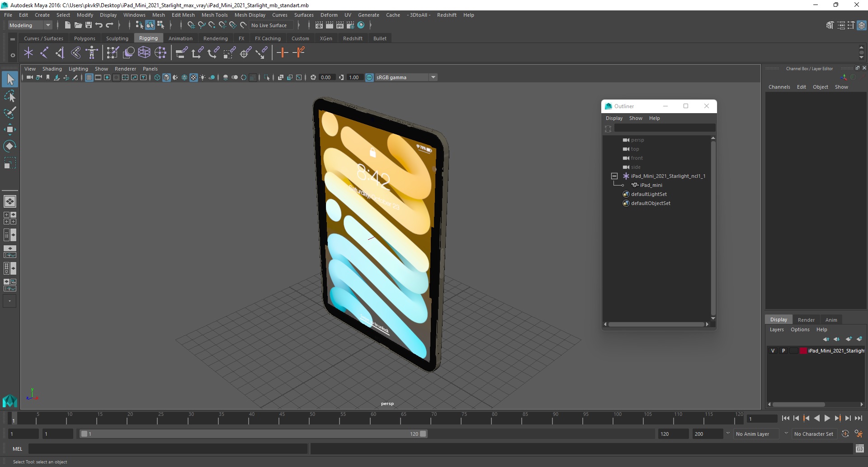Activate the Scale tool in toolbox
Viewport: 868px width, 467px height.
[x=10, y=162]
